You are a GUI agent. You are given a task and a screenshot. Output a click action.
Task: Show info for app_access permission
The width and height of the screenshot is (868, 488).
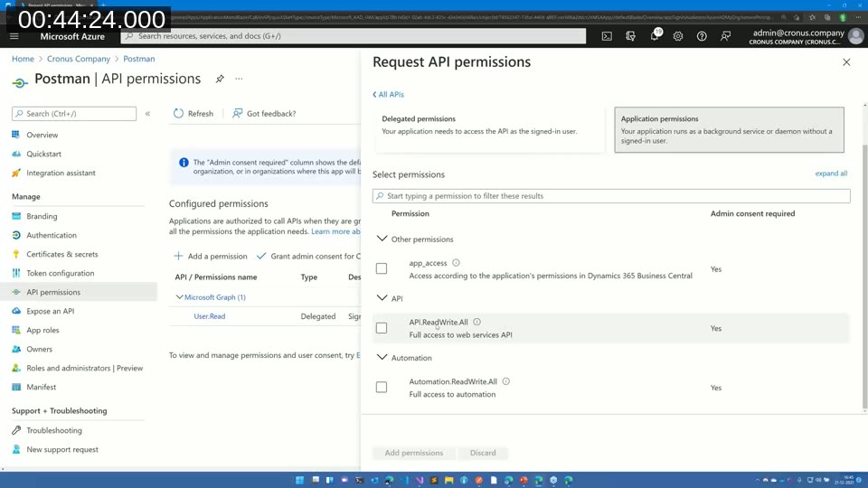pyautogui.click(x=456, y=263)
